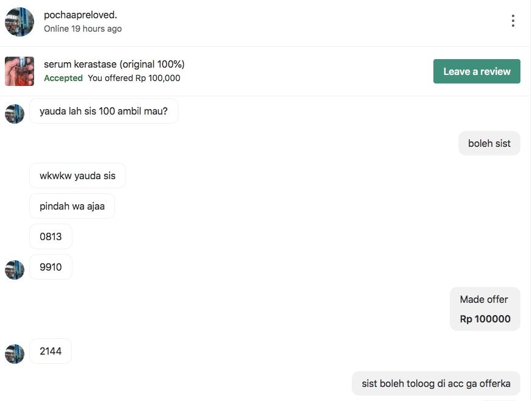Viewport: 532px width, 401px height.
Task: Click sender avatar next to 9910 message
Action: tap(15, 270)
